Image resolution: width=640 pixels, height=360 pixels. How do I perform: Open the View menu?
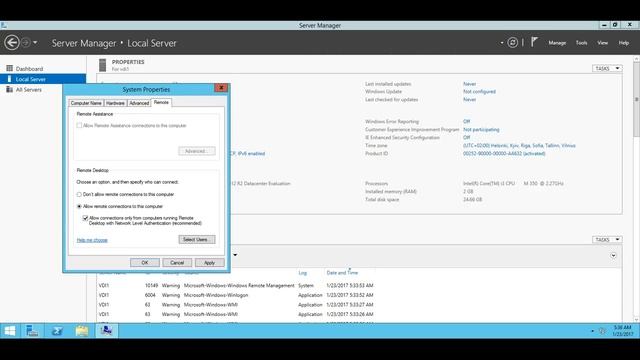[602, 43]
